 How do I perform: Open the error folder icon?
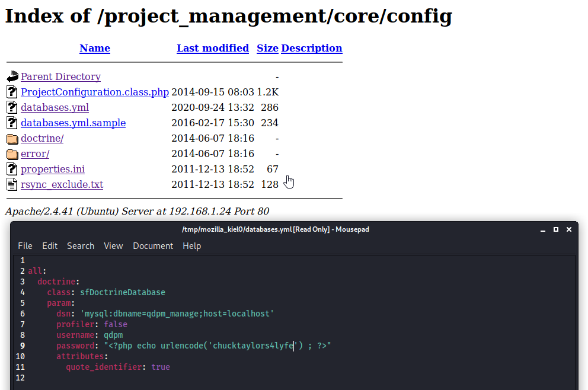pyautogui.click(x=12, y=154)
